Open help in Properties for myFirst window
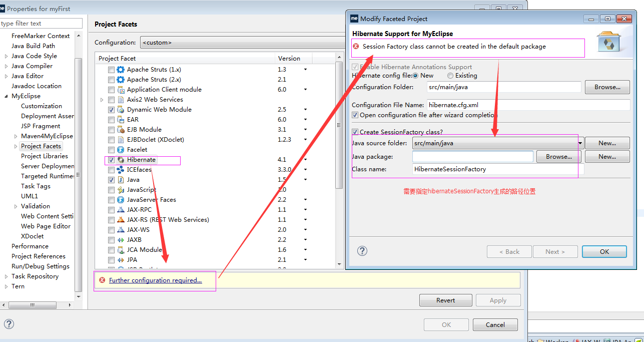This screenshot has height=342, width=644. pos(9,324)
